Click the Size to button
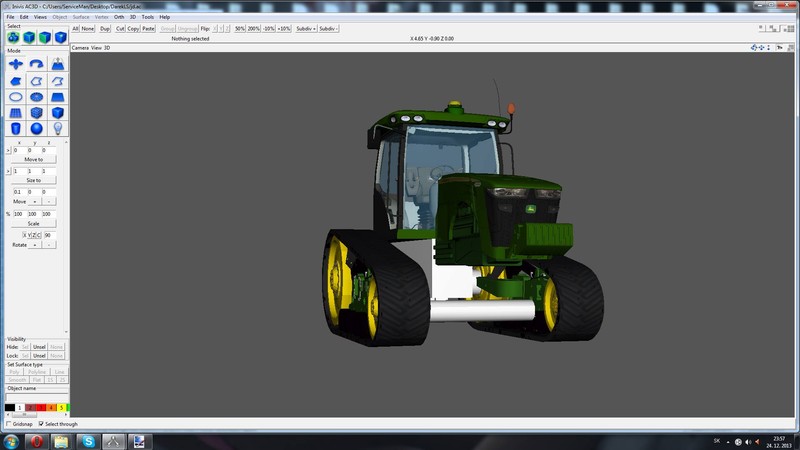The width and height of the screenshot is (800, 450). click(x=34, y=180)
